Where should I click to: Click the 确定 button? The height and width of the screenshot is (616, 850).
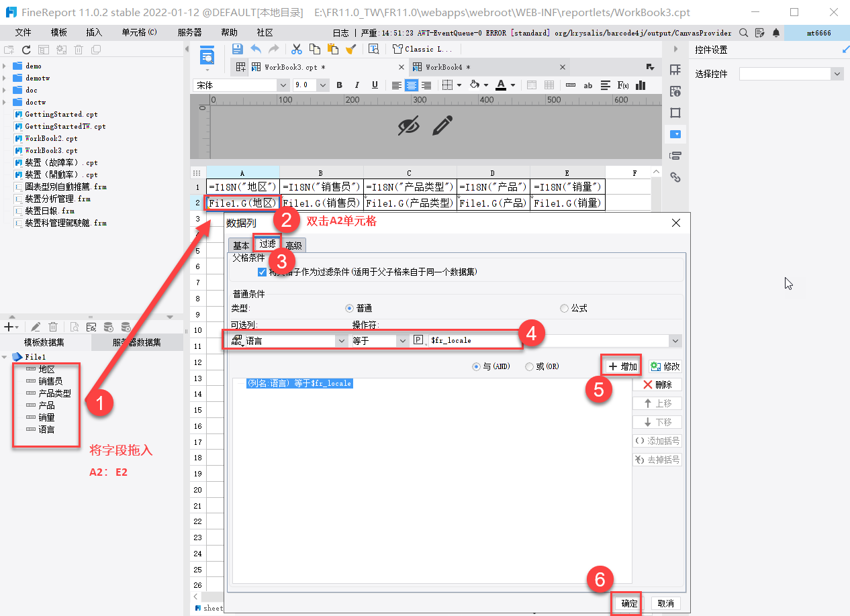point(629,603)
